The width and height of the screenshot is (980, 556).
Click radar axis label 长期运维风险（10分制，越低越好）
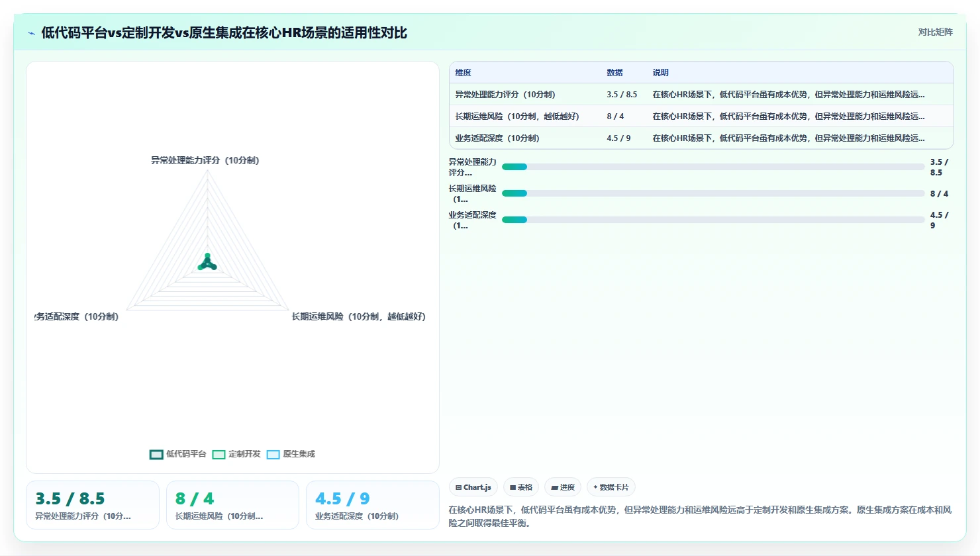point(358,316)
